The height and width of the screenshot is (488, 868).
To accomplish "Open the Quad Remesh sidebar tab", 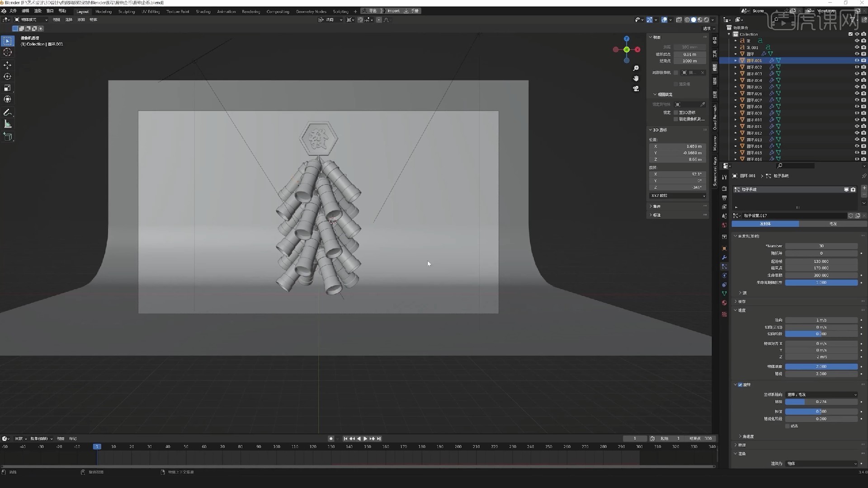I will click(x=715, y=117).
